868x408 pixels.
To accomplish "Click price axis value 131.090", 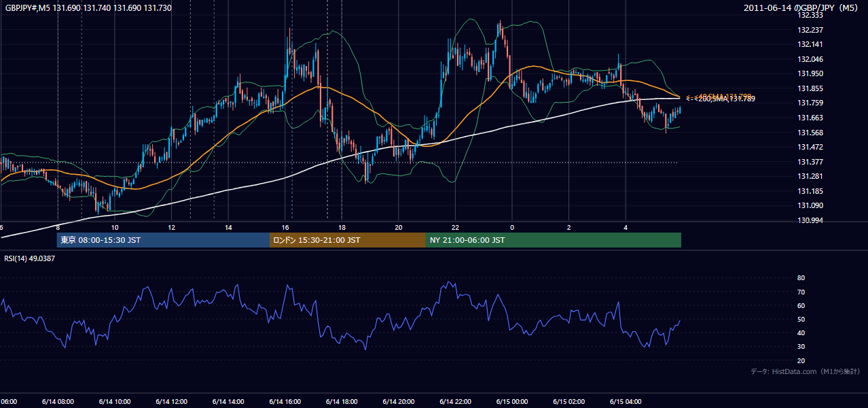I will (810, 205).
